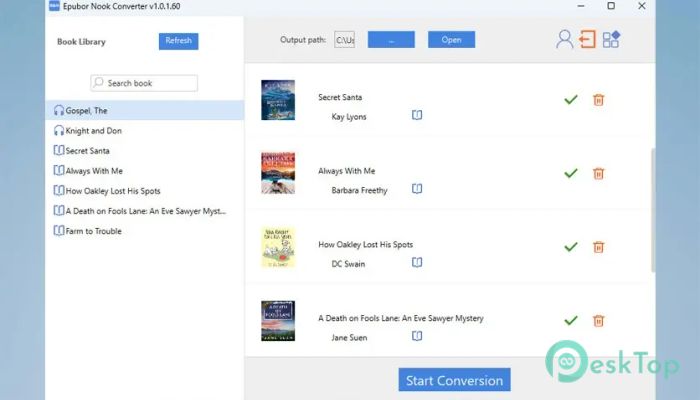
Task: Start Conversion of the books
Action: [x=454, y=380]
